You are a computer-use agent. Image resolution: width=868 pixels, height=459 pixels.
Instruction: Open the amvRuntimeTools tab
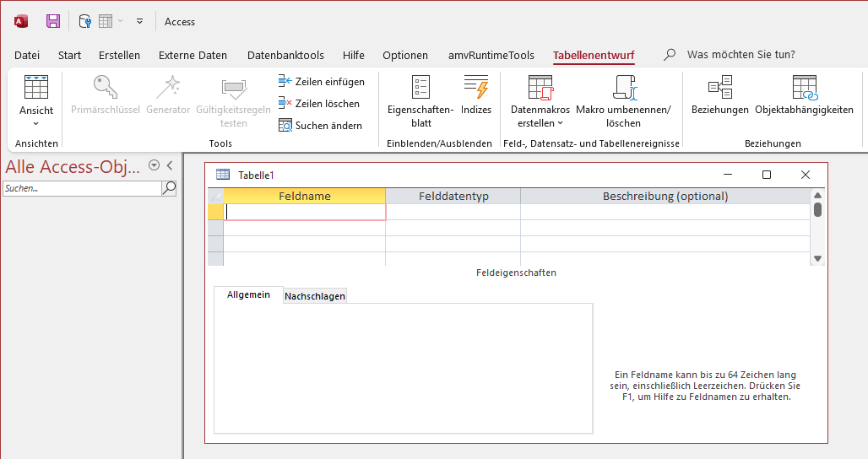click(x=491, y=56)
